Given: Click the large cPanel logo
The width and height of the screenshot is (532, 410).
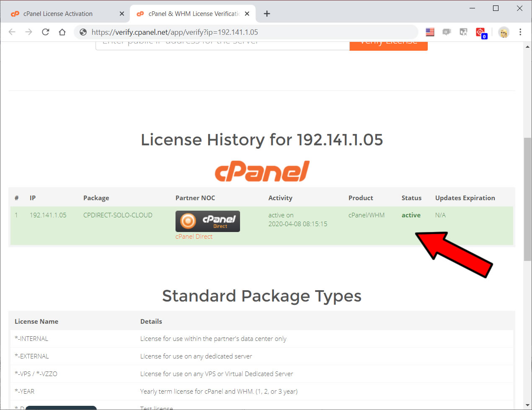Looking at the screenshot, I should [x=262, y=171].
